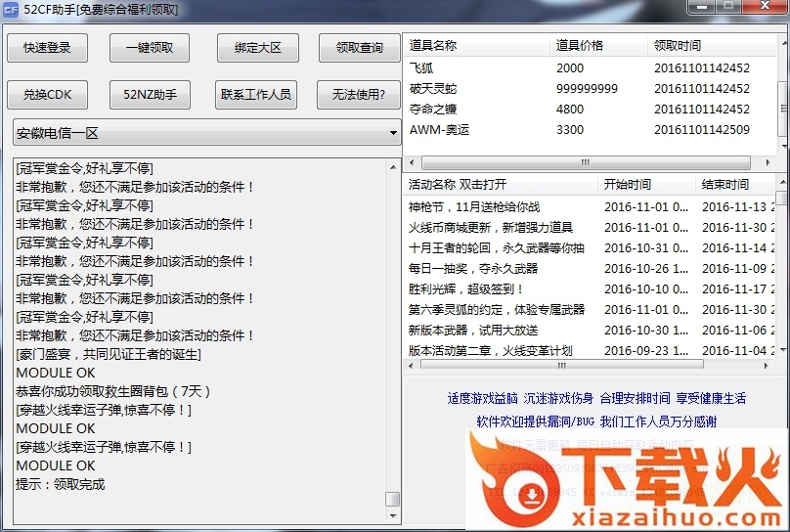Click the 领取查询 button
790x532 pixels.
(x=359, y=48)
